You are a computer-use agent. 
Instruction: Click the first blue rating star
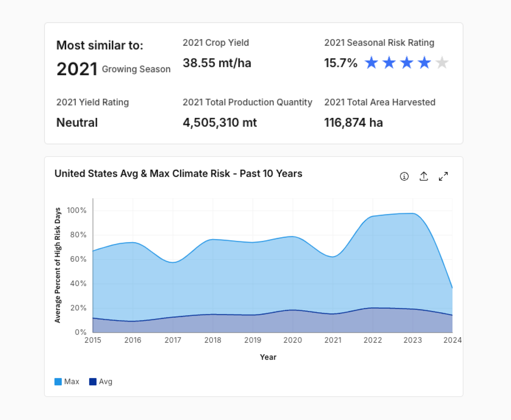click(371, 63)
